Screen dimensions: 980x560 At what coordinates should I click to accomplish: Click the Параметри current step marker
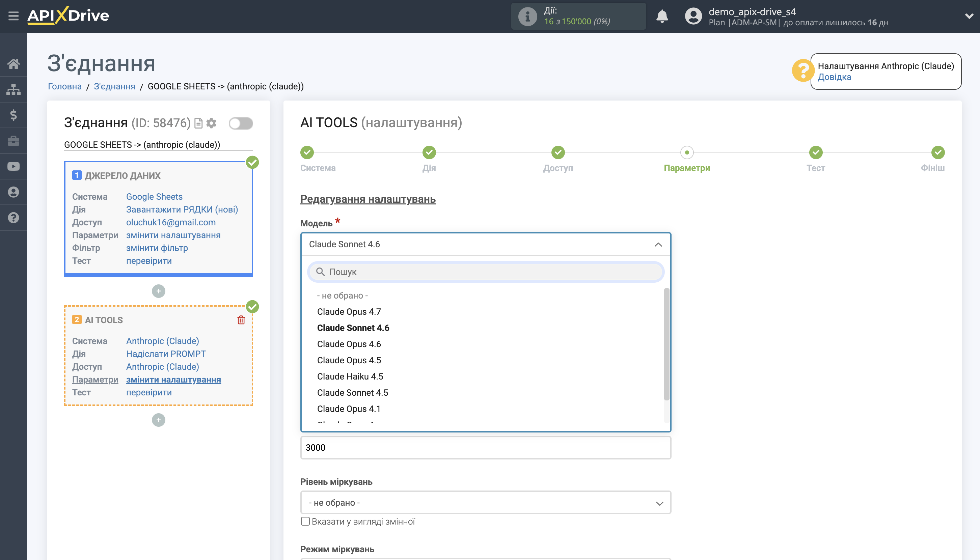point(687,152)
